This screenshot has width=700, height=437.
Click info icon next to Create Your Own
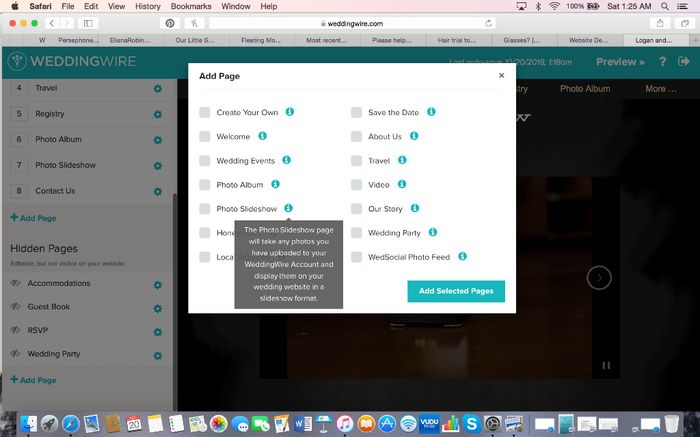(290, 112)
